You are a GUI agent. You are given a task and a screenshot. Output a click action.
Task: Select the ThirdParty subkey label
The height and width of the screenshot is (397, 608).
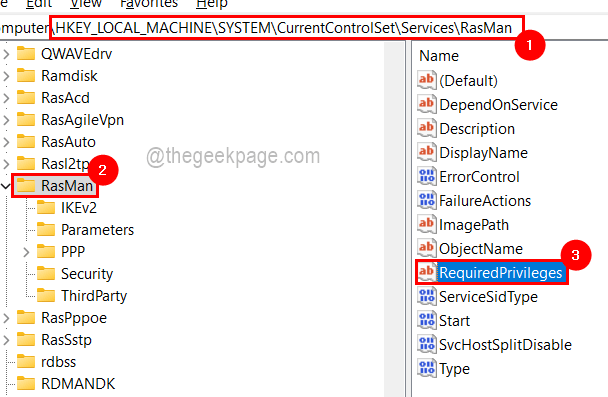[94, 296]
